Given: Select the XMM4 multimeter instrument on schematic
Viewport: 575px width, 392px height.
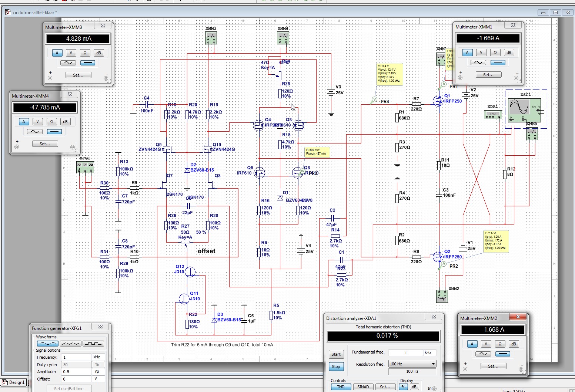Looking at the screenshot, I should click(x=283, y=38).
